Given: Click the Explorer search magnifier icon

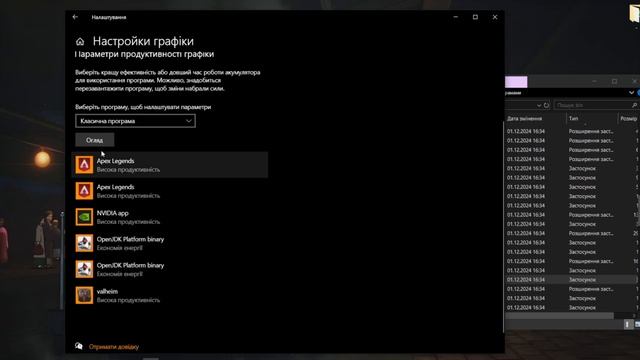Looking at the screenshot, I should (634, 105).
